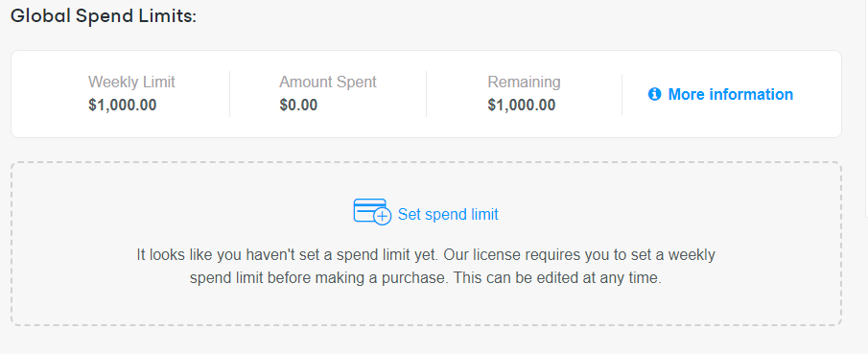Click the vertical scrollbar at the right edge
The width and height of the screenshot is (868, 354).
(x=866, y=108)
